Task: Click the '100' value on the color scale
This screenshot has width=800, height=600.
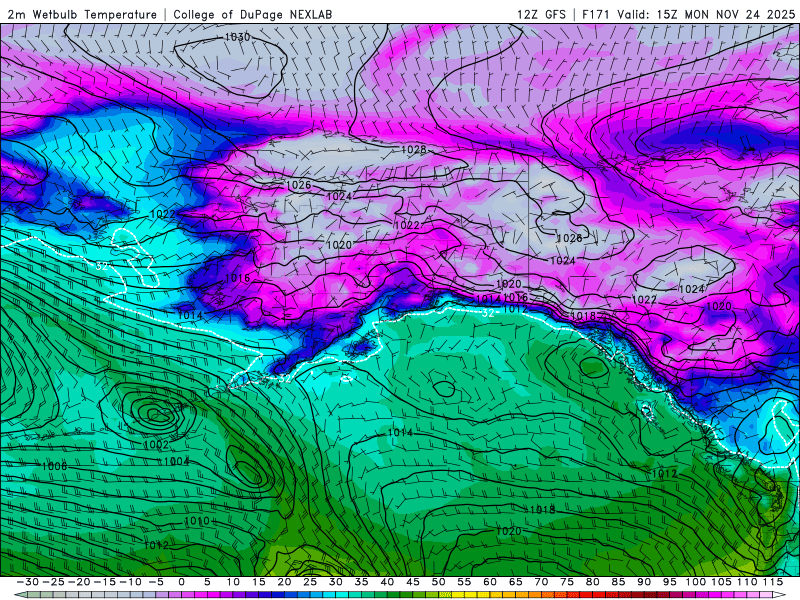Action: (695, 582)
